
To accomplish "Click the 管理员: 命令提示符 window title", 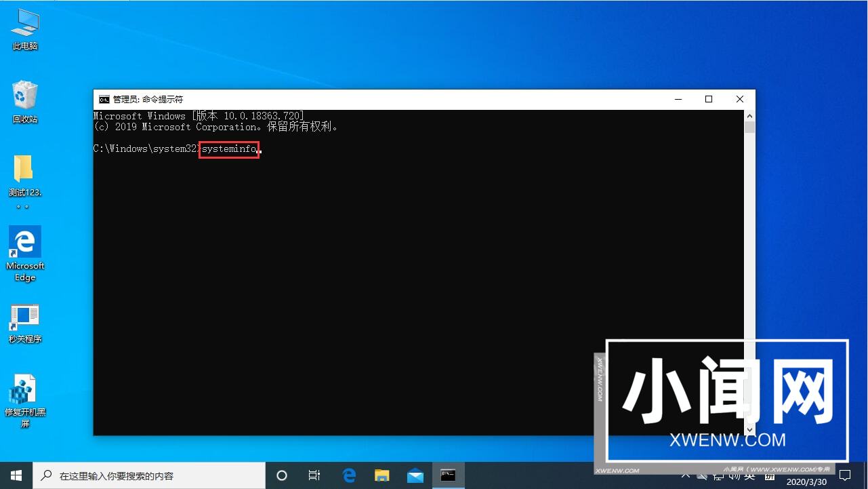I will 148,99.
